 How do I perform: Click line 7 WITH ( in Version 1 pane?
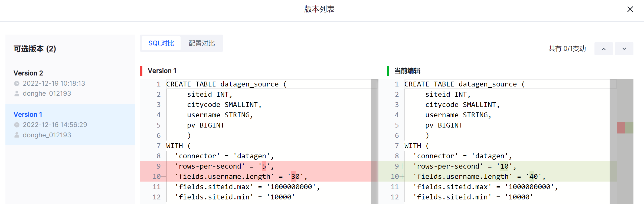tap(178, 146)
